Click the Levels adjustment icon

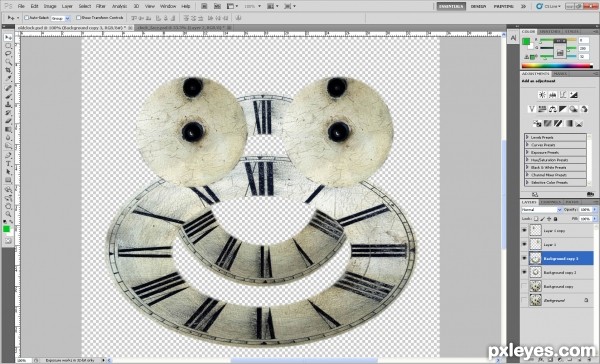point(553,95)
